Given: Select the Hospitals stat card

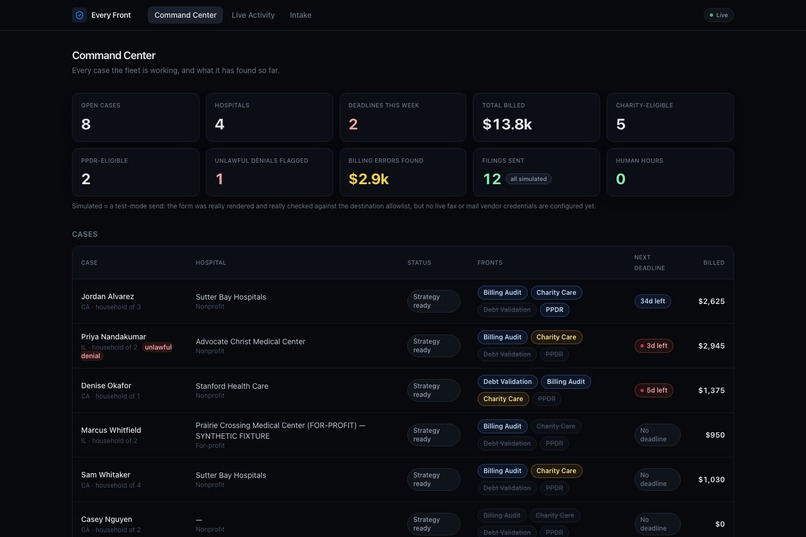Looking at the screenshot, I should point(269,117).
